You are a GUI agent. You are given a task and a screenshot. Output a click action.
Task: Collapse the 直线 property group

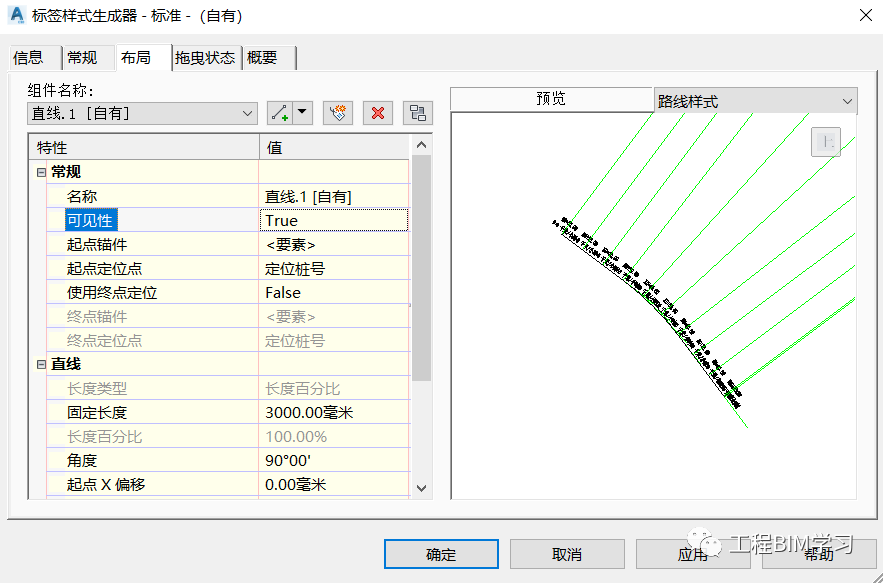[41, 365]
